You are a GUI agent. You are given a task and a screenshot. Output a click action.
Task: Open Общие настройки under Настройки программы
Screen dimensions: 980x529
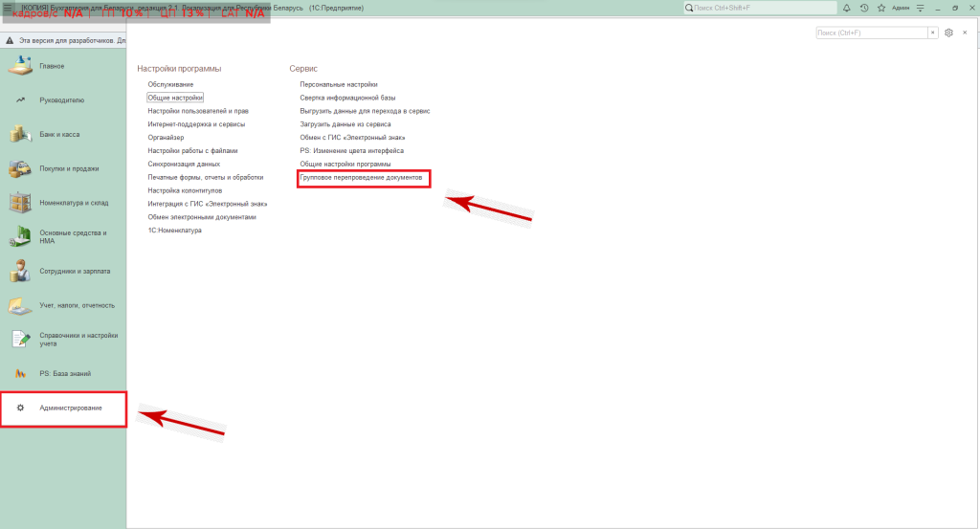pyautogui.click(x=175, y=98)
